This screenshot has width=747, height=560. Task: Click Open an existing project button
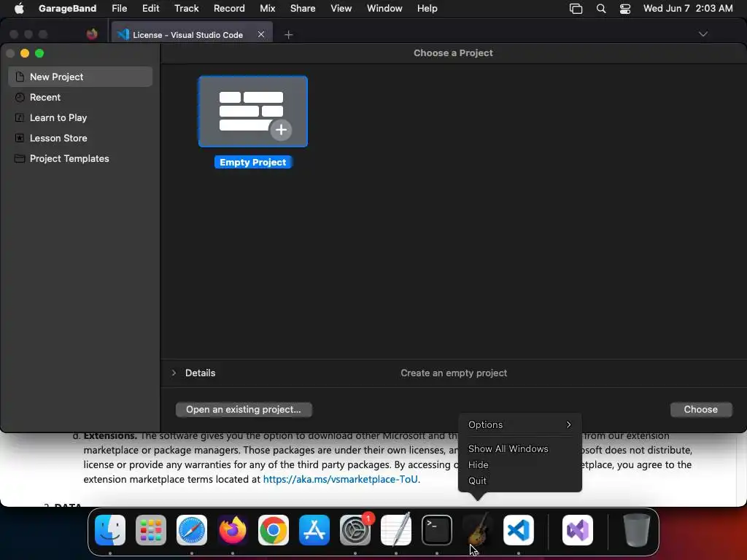(x=244, y=410)
